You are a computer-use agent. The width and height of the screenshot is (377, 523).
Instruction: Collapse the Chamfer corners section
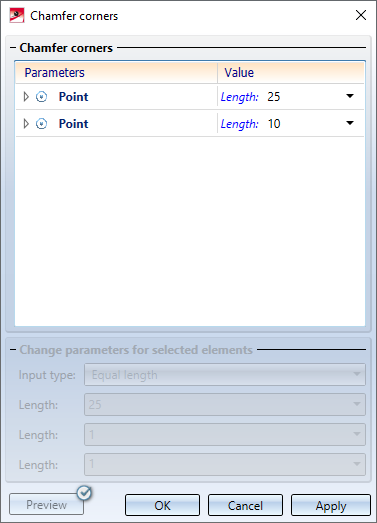click(13, 48)
